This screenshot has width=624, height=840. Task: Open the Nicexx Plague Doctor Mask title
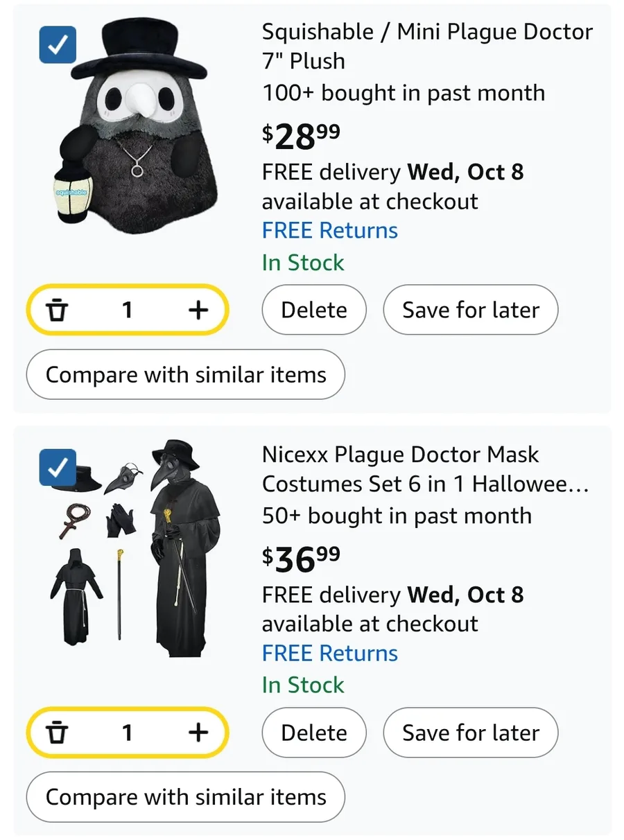tap(424, 469)
